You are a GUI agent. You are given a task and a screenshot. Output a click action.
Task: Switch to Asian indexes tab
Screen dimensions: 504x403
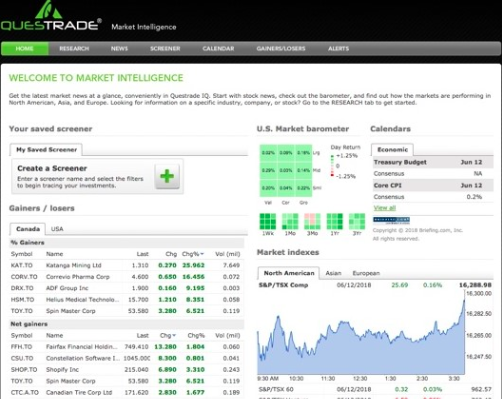click(333, 273)
